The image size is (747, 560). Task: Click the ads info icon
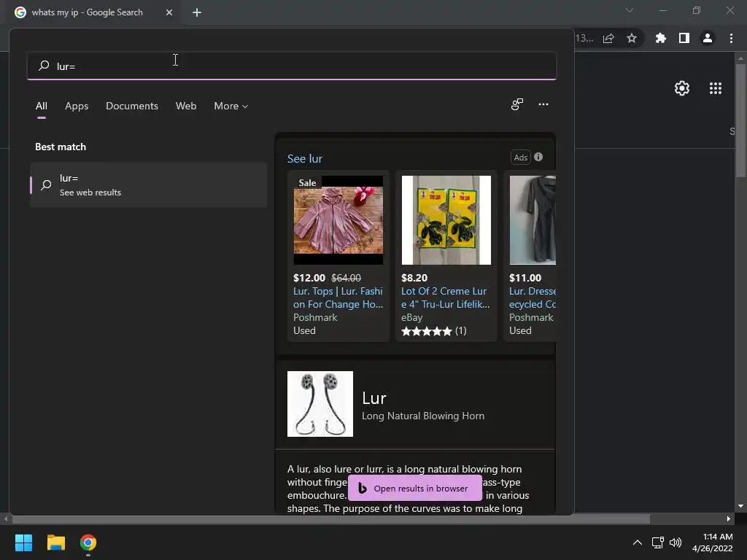[x=538, y=157]
